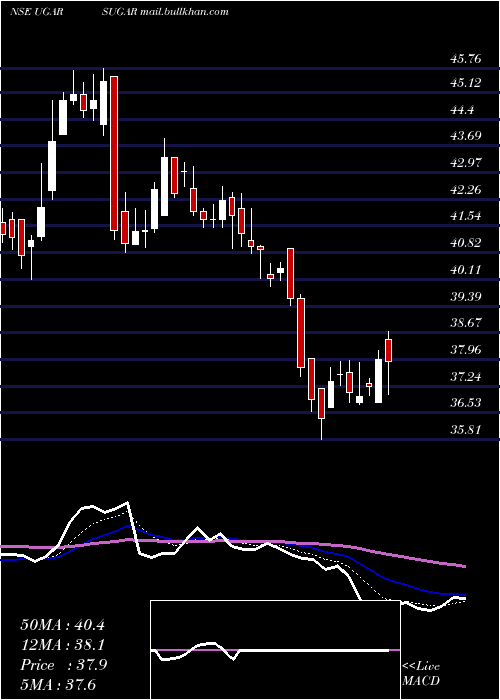Screen dimensions: 500x700
Task: Select the 43.69 price axis label
Action: (x=466, y=135)
